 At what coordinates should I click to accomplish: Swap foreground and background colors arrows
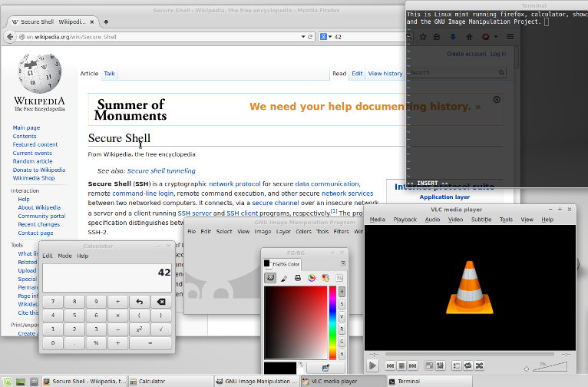point(301,364)
